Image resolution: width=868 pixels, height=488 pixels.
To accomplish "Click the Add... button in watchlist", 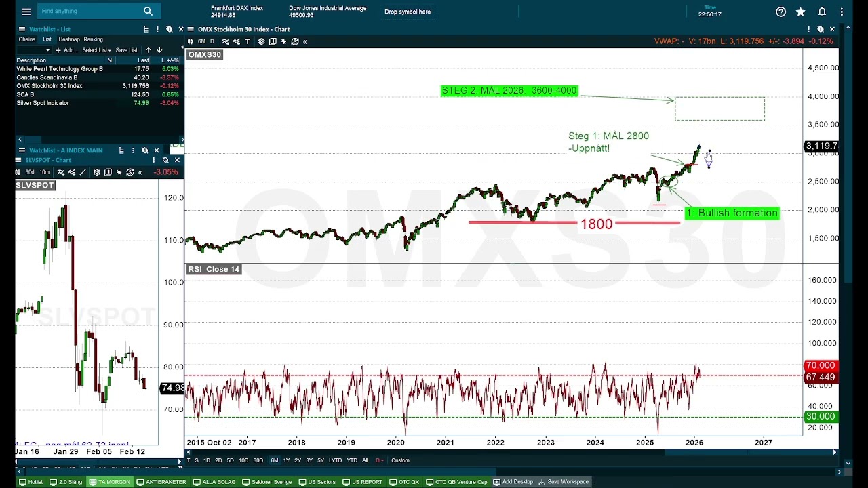I will click(66, 50).
